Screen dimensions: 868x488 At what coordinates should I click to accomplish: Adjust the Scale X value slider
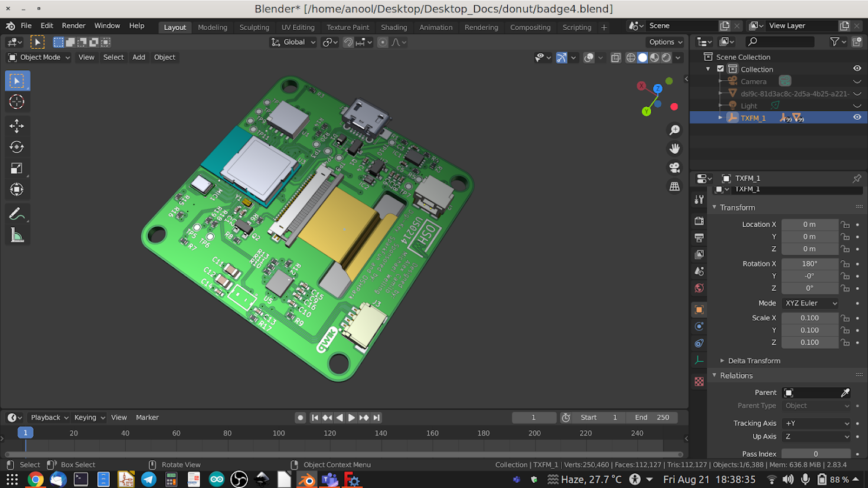810,317
